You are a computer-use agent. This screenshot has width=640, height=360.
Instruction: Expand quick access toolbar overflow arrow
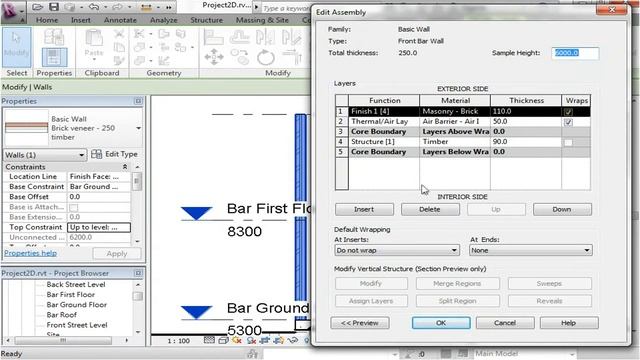tap(169, 7)
